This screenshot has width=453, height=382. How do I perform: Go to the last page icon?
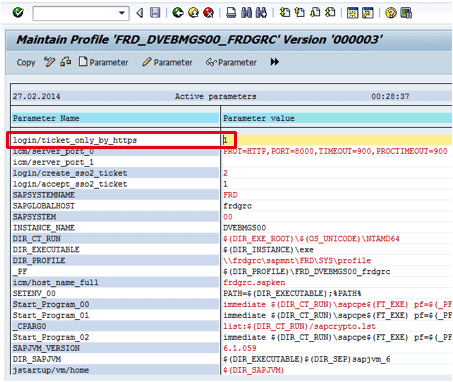tap(330, 13)
